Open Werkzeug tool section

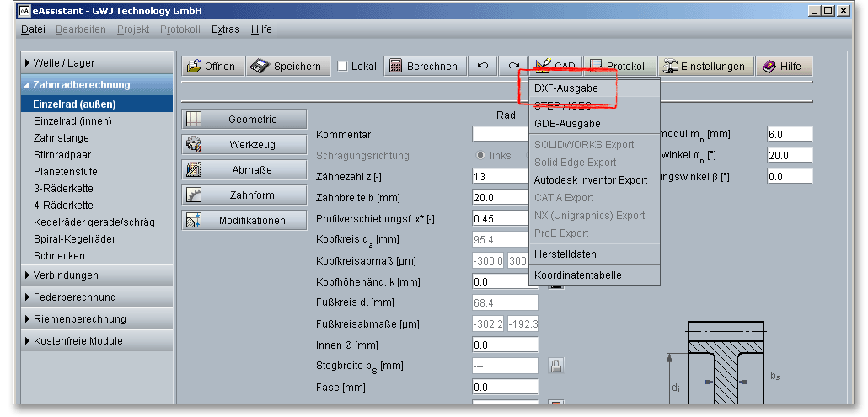click(x=244, y=145)
